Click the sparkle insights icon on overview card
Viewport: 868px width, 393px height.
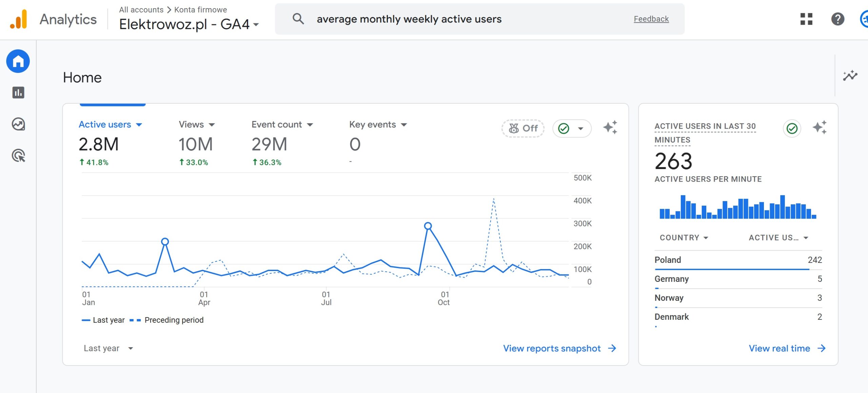tap(610, 128)
